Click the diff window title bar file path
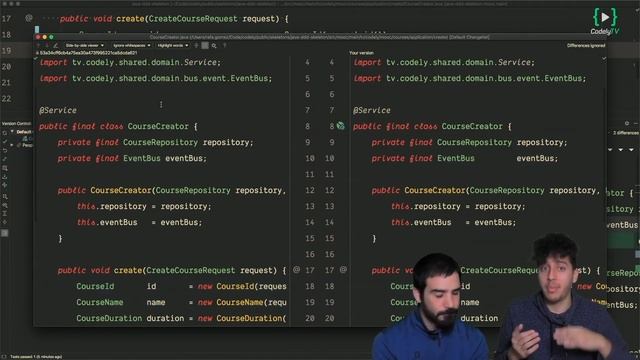This screenshot has width=640, height=360. pos(320,37)
